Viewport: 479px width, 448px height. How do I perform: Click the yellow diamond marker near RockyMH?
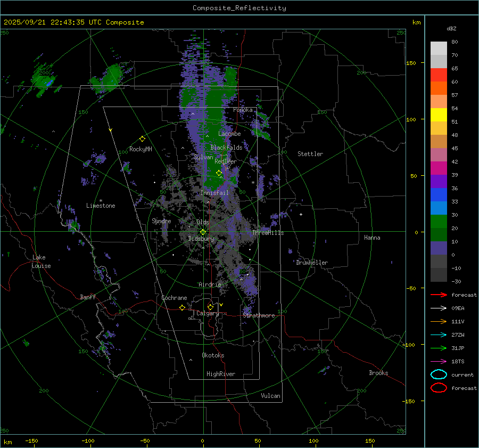click(x=142, y=139)
